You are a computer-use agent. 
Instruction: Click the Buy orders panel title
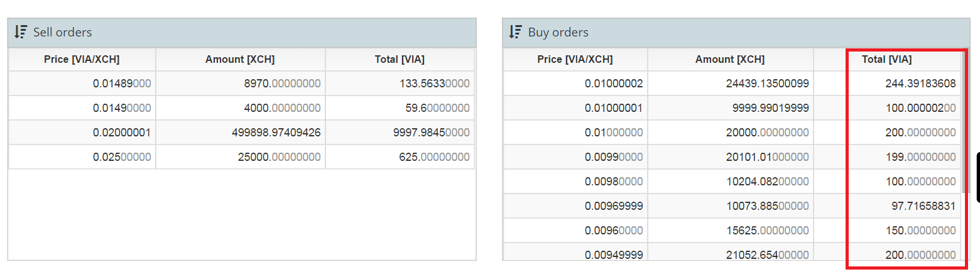[x=558, y=32]
